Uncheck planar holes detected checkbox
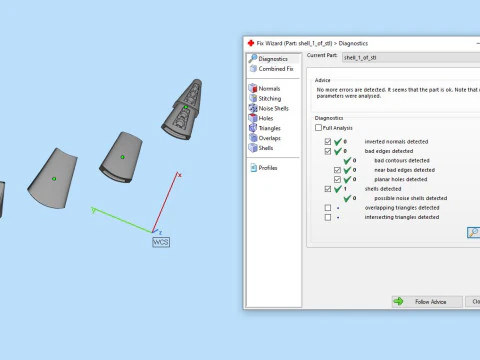The height and width of the screenshot is (360, 480). pos(337,179)
